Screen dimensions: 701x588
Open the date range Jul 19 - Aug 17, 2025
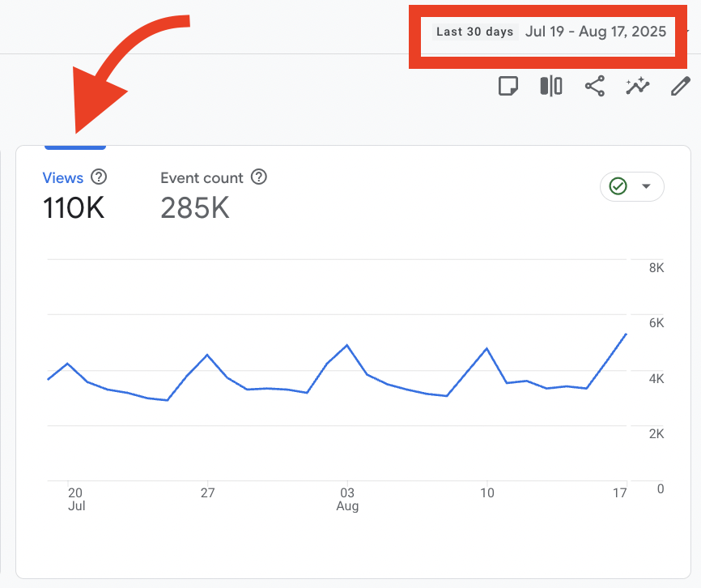[x=596, y=32]
